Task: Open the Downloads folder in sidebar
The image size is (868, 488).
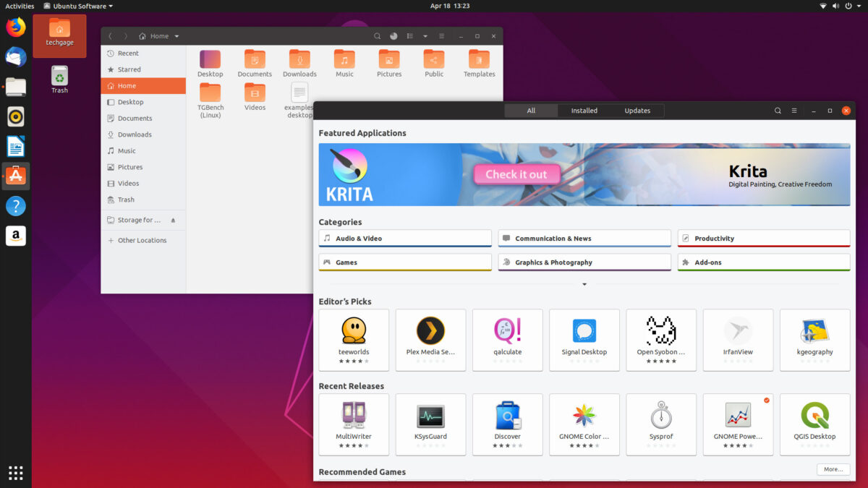Action: pos(135,134)
